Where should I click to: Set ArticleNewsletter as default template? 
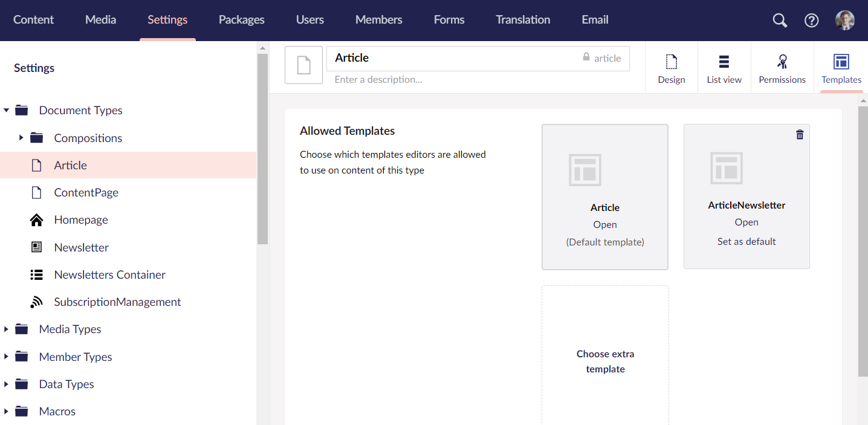coord(747,241)
